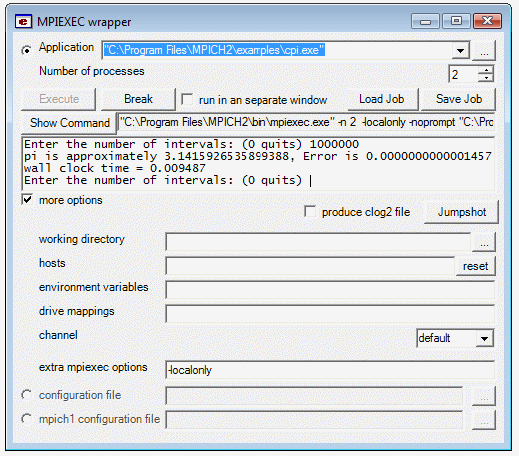Minimize the MPIEXEC wrapper window

click(x=425, y=21)
